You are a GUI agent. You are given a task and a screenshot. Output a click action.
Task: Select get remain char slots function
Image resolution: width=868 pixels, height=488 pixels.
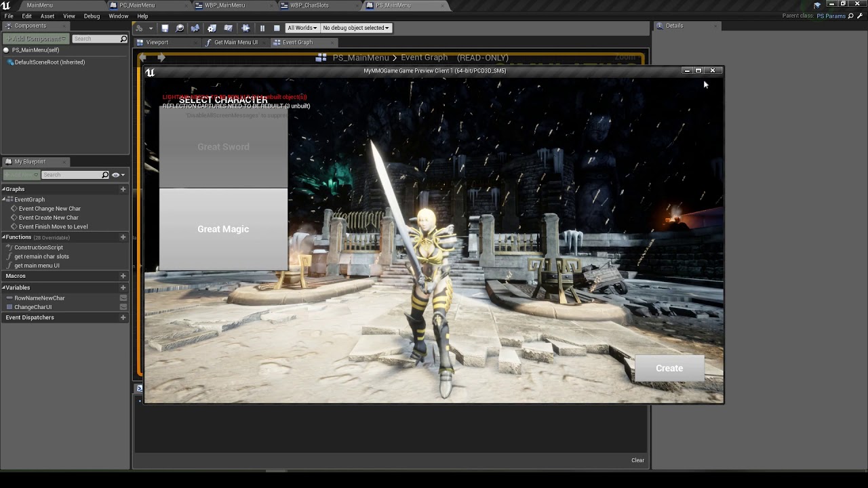tap(41, 256)
